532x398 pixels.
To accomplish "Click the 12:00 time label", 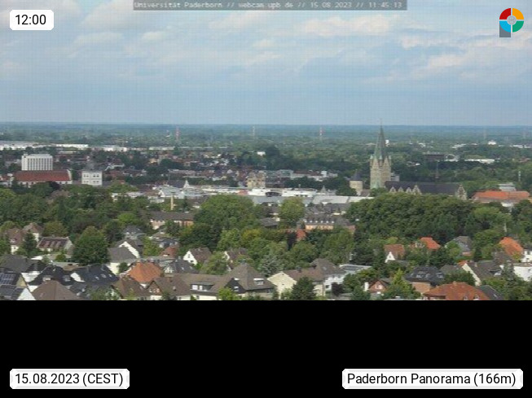I will click(x=32, y=20).
